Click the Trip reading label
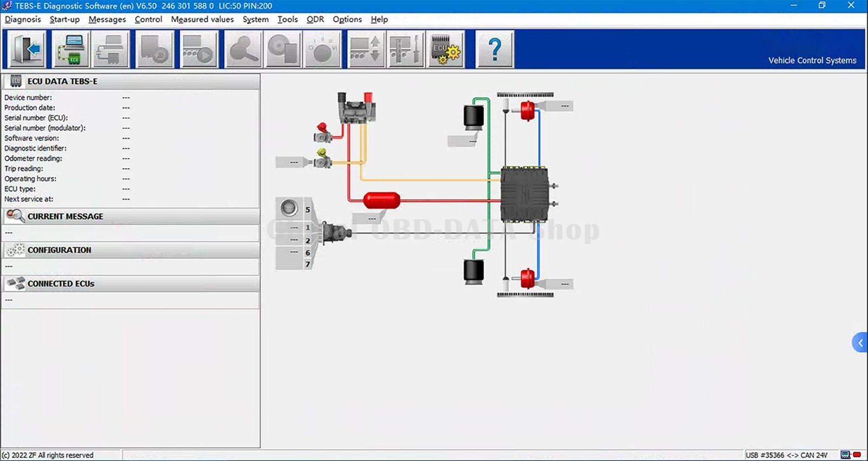Image resolution: width=868 pixels, height=461 pixels. (24, 169)
